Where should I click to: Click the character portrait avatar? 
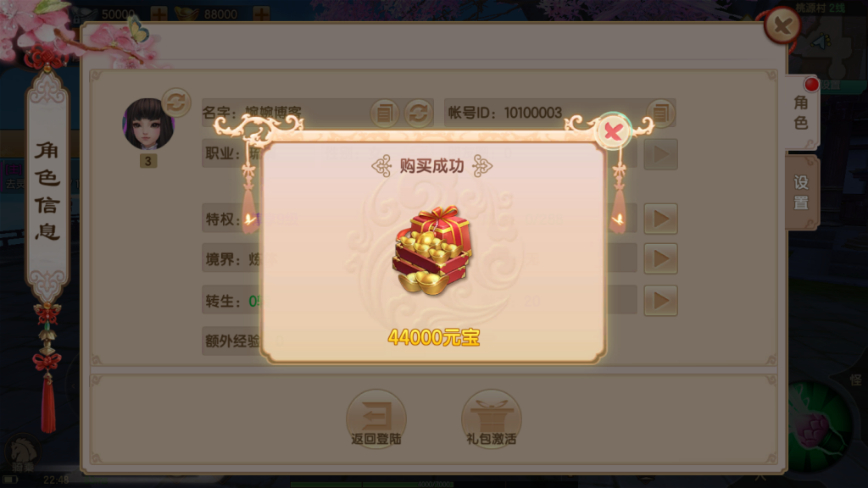tap(148, 125)
